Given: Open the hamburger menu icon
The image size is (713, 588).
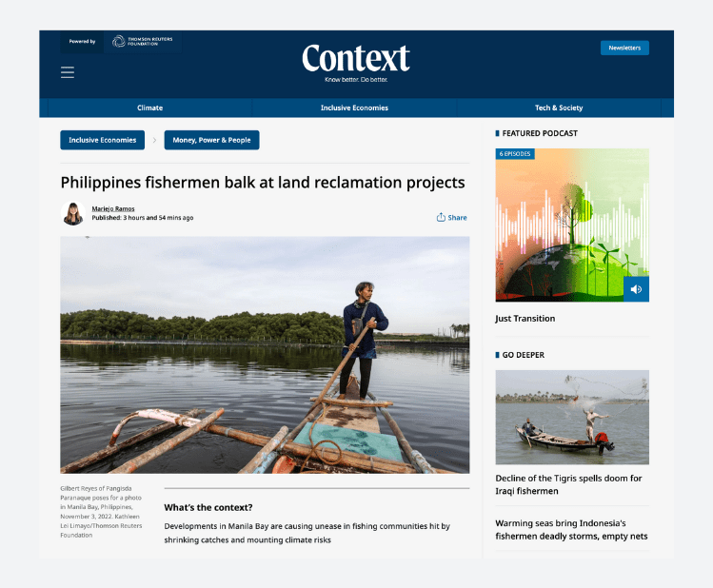Looking at the screenshot, I should click(68, 72).
